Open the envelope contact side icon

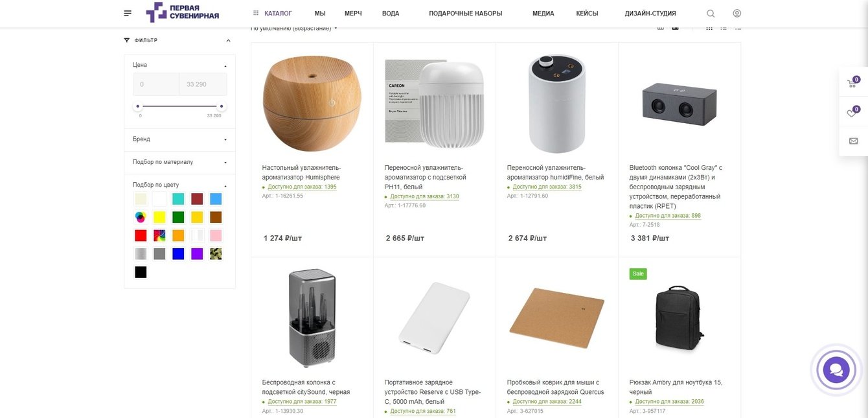point(853,141)
